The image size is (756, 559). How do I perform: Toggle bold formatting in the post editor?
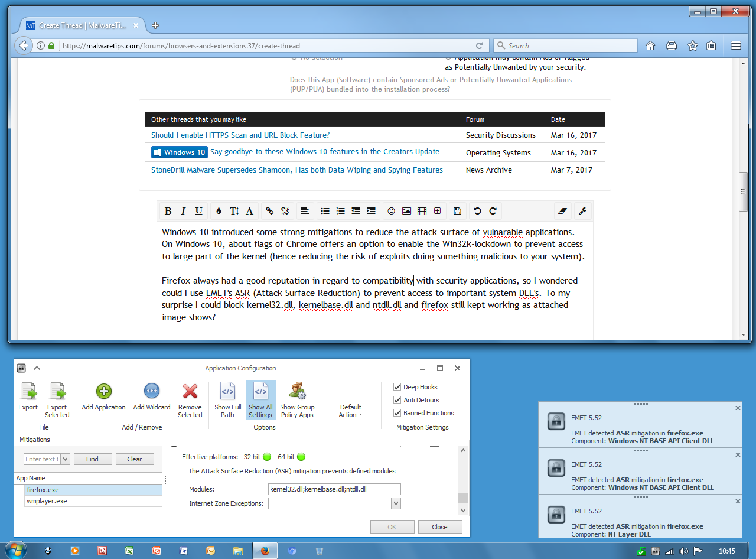click(x=168, y=211)
